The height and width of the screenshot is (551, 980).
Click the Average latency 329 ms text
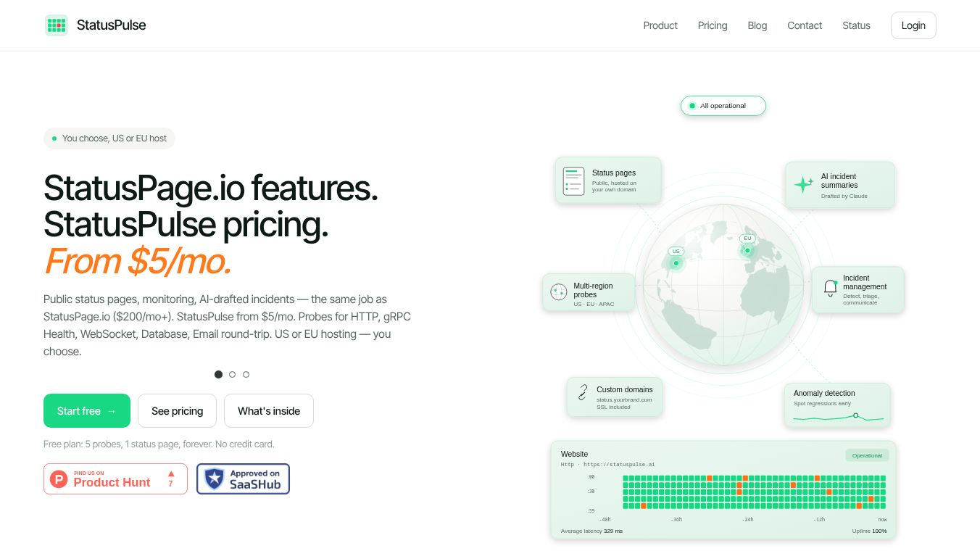tap(591, 531)
